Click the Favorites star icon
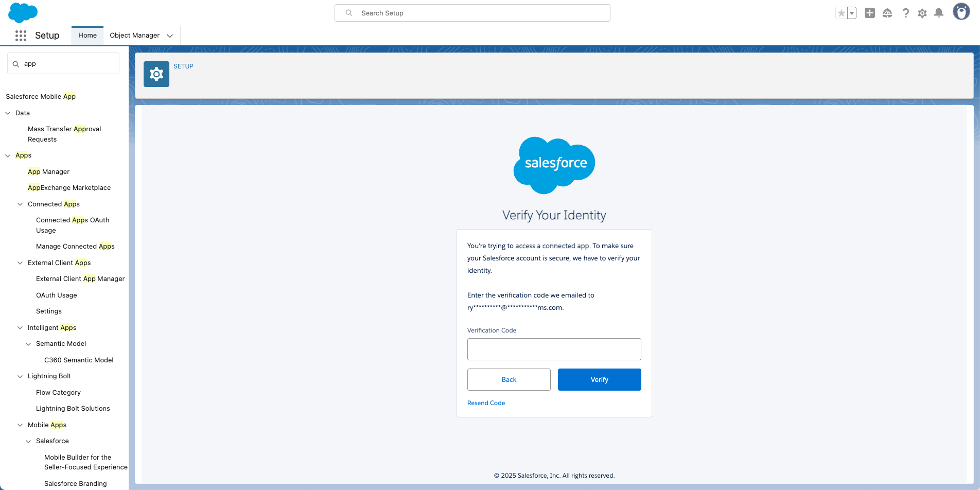The image size is (980, 490). coord(841,13)
